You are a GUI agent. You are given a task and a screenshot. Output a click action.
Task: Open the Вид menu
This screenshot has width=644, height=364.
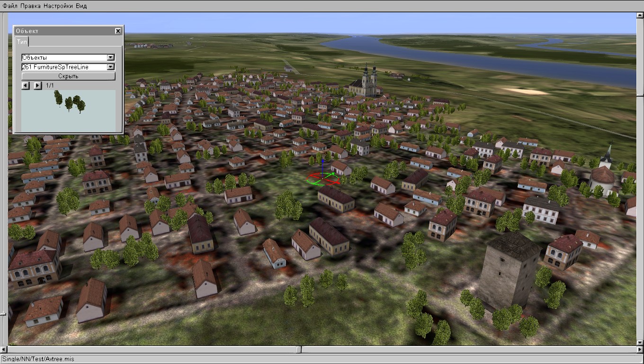(x=81, y=6)
